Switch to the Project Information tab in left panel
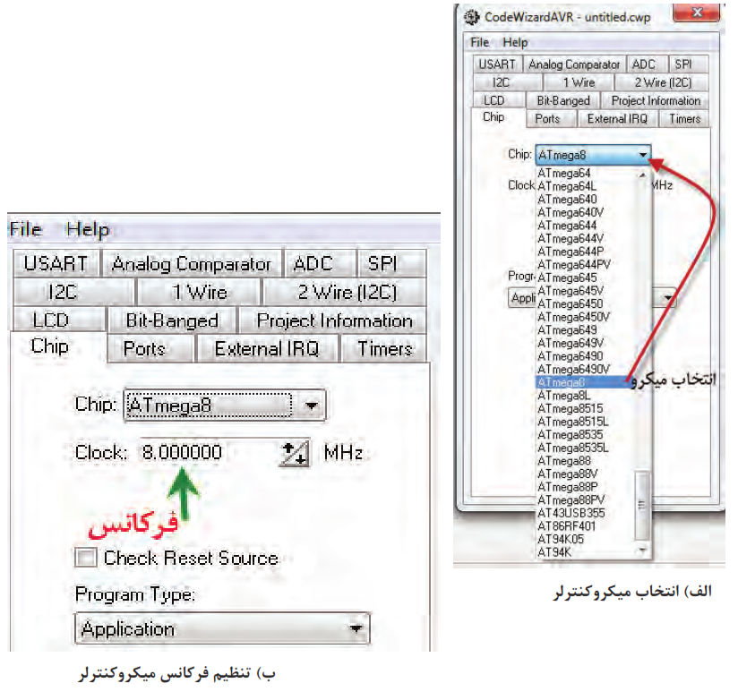Screen dimensions: 738x700 coord(333,320)
